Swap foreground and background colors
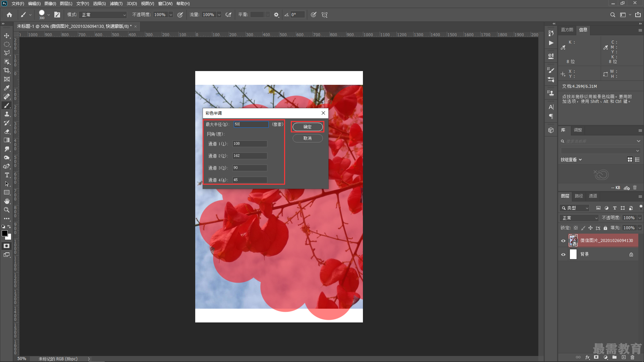The height and width of the screenshot is (362, 644). click(x=9, y=227)
